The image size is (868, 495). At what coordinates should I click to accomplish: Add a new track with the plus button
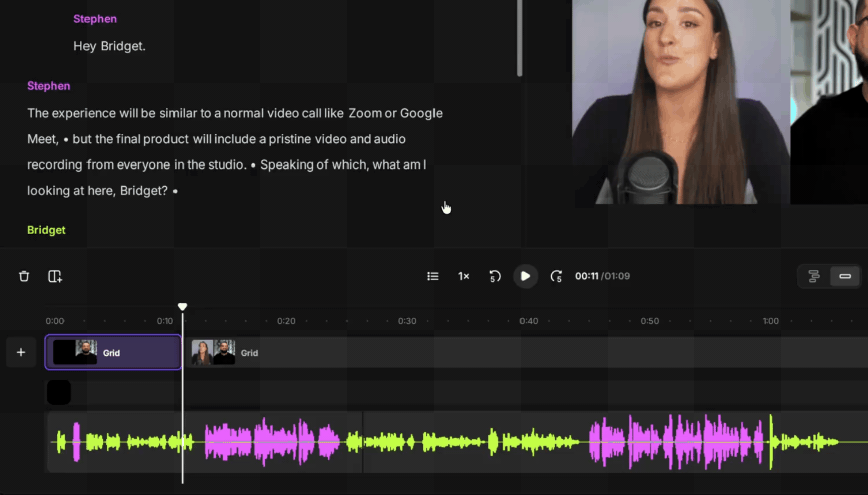point(21,352)
